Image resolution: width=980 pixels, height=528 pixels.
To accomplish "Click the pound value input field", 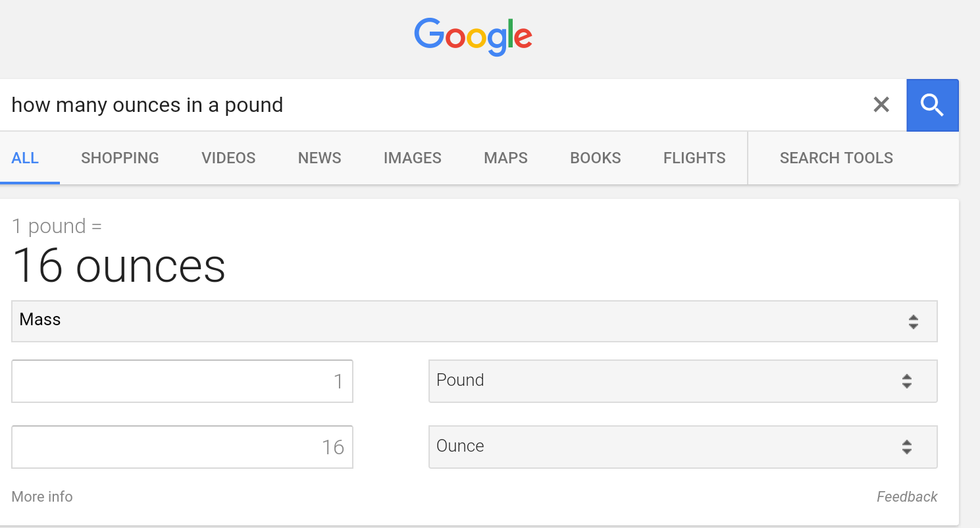I will (182, 381).
